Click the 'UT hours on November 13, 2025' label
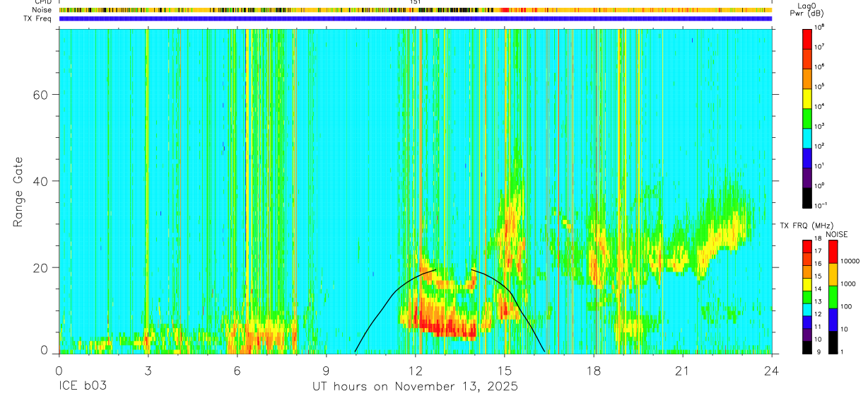868x401 pixels. click(x=416, y=387)
